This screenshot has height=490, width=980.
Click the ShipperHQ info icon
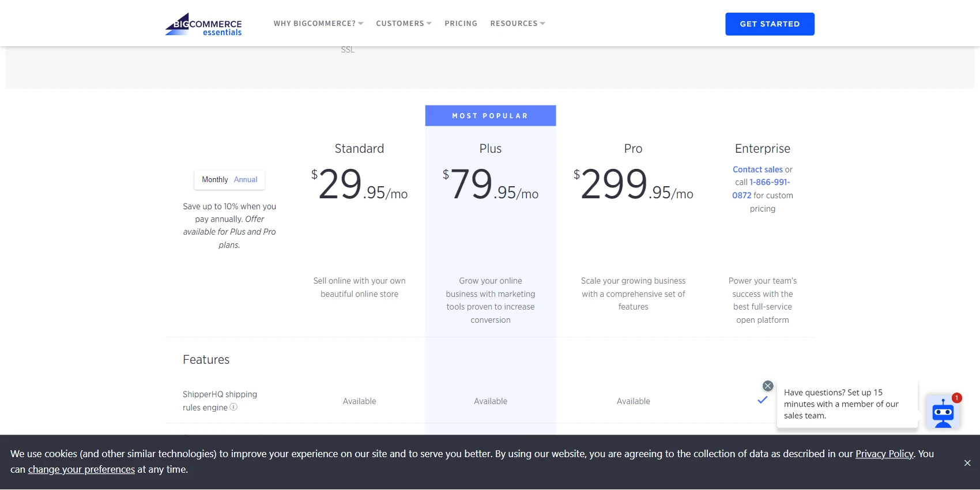[x=233, y=407]
